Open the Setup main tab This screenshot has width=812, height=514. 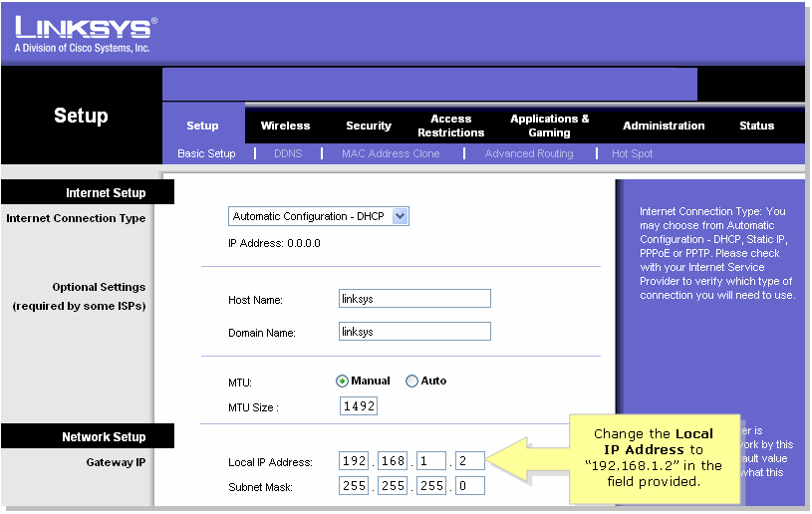pos(202,126)
